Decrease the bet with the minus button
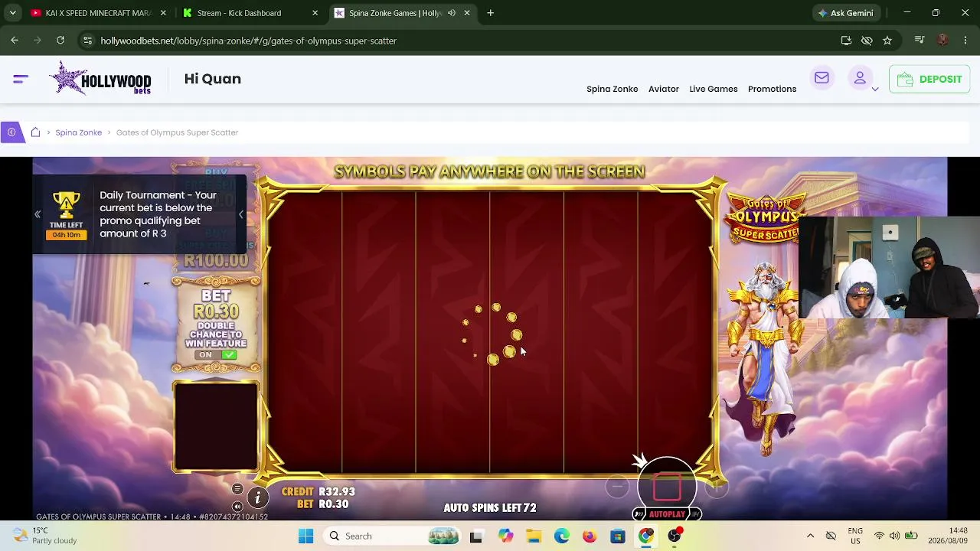This screenshot has height=551, width=980. click(617, 486)
